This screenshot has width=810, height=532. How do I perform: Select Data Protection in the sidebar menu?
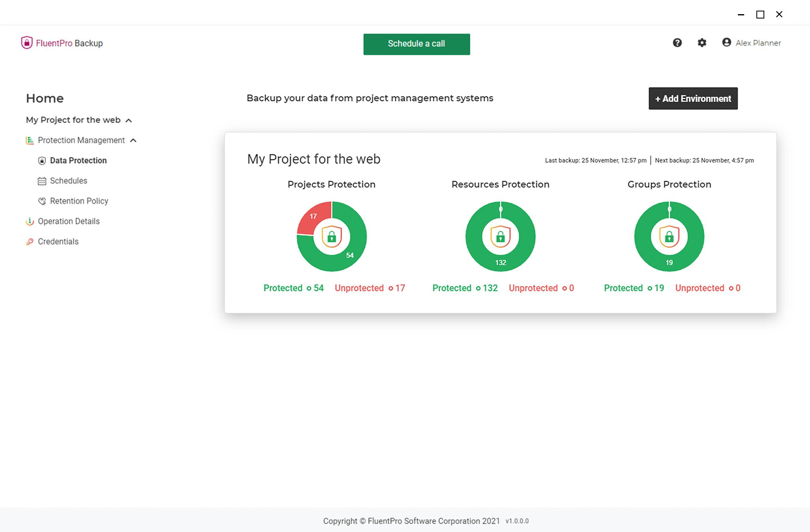point(78,160)
